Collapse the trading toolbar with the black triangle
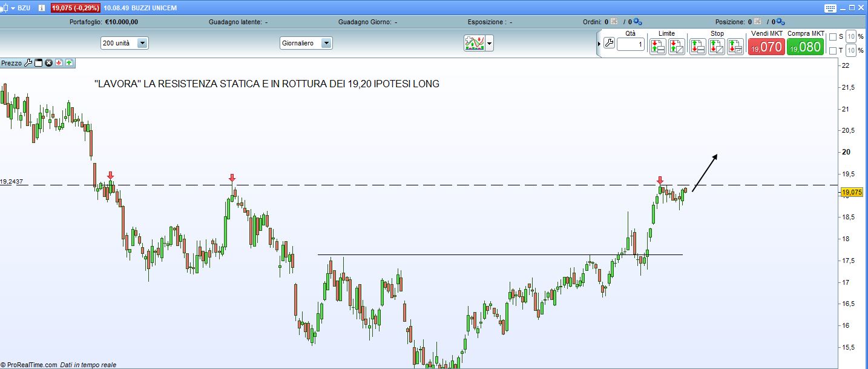The height and width of the screenshot is (369, 868). coord(599,44)
